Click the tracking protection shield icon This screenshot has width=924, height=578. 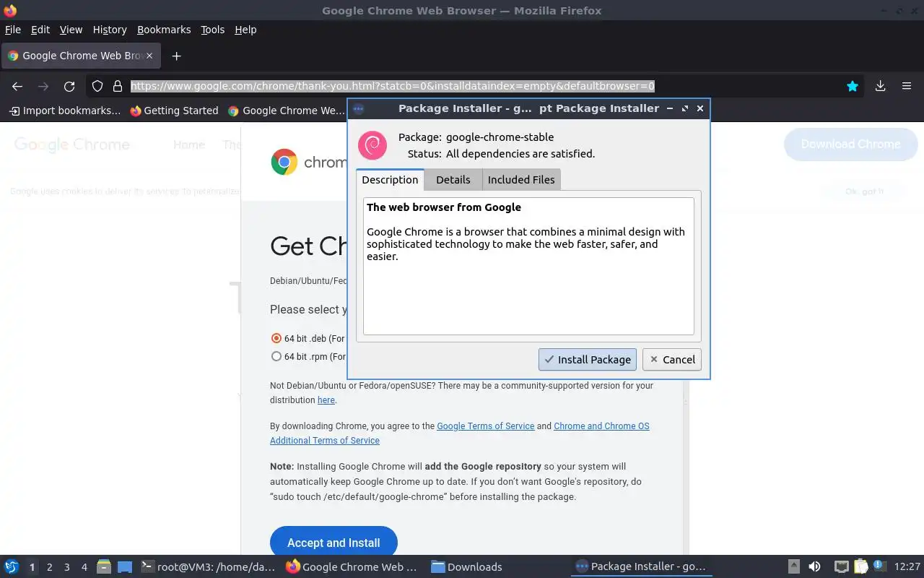[97, 86]
